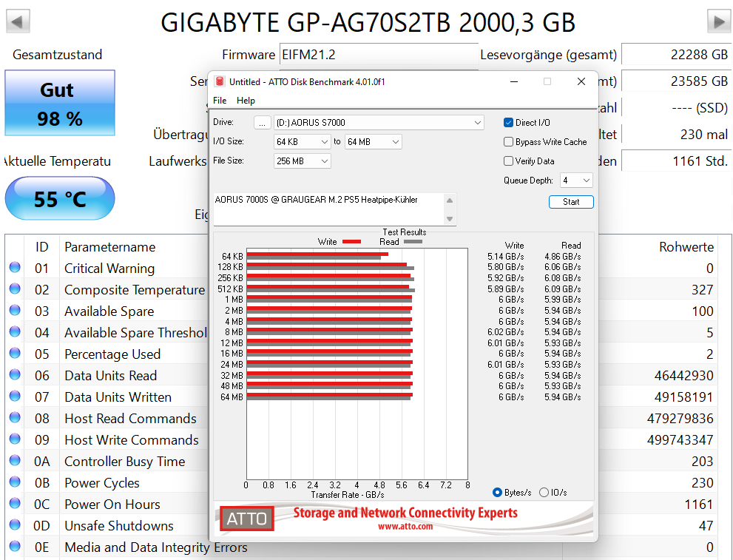Click status orb for Data Units Read
Screen dimensions: 733x560
[x=15, y=374]
